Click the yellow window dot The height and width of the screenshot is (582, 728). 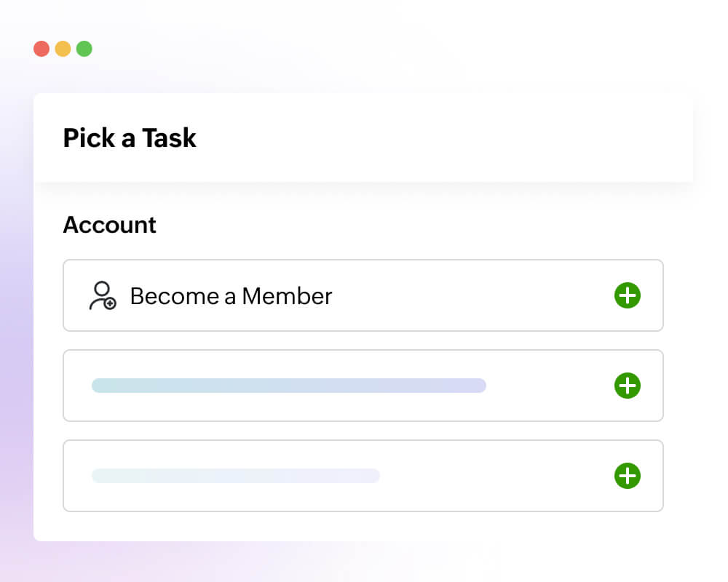point(63,49)
